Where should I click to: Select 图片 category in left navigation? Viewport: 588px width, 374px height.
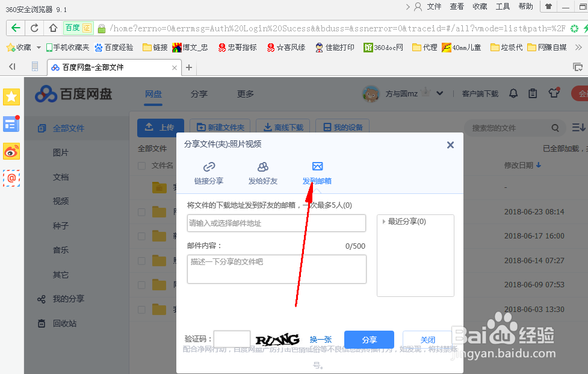click(61, 153)
